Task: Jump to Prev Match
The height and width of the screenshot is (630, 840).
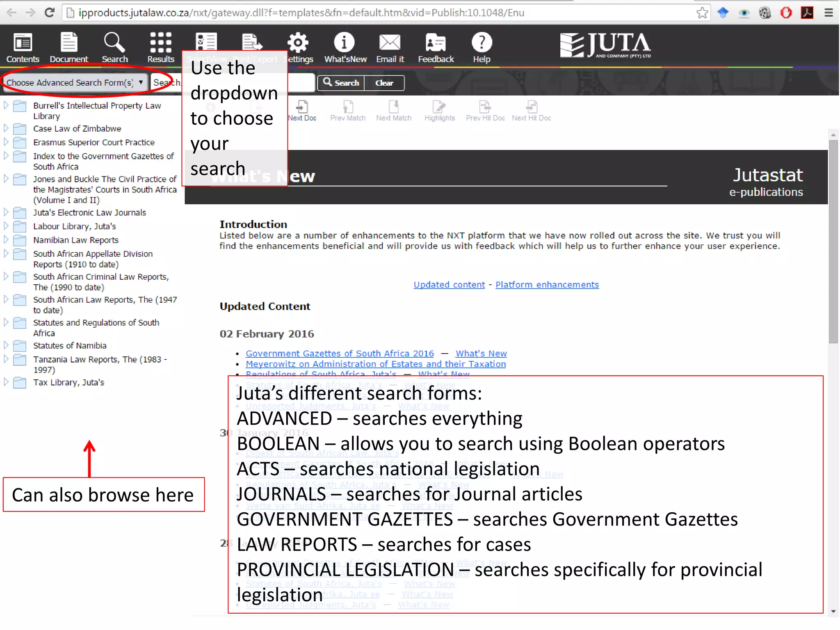Action: tap(348, 111)
